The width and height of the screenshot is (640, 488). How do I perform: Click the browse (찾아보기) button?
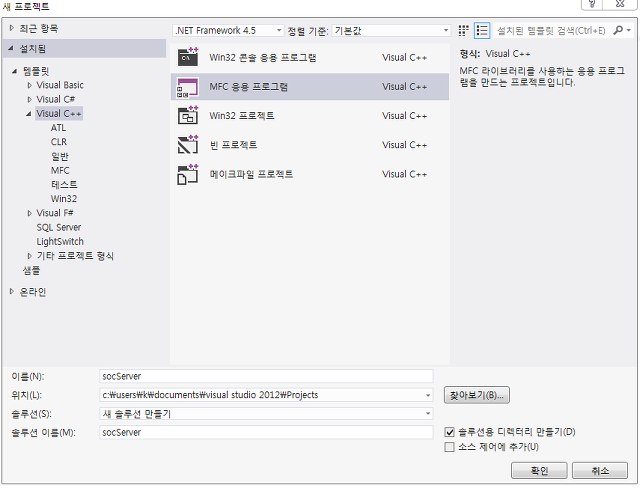click(477, 395)
